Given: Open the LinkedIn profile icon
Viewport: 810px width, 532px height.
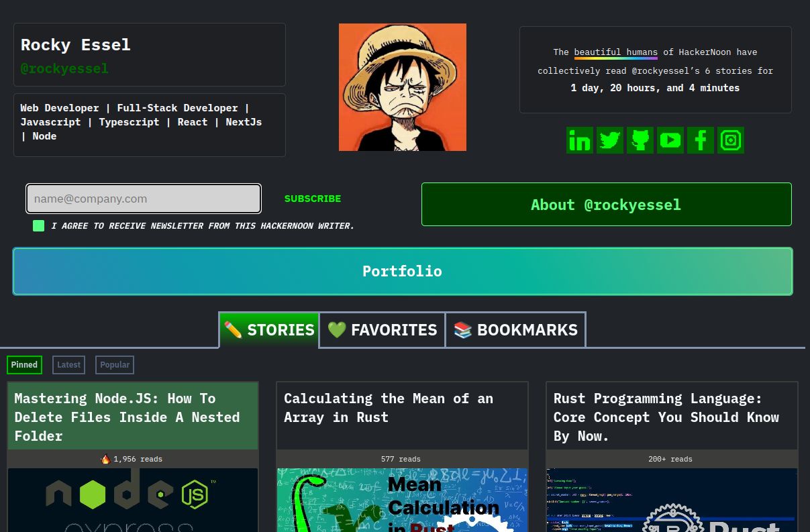Looking at the screenshot, I should point(579,140).
